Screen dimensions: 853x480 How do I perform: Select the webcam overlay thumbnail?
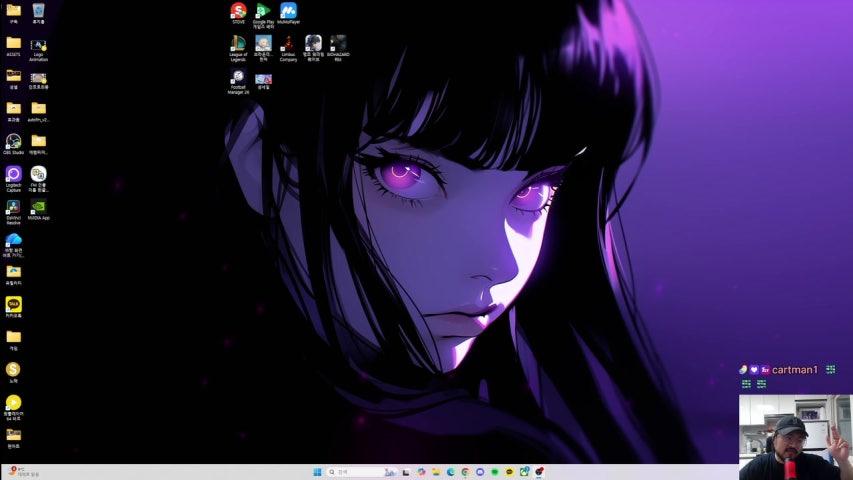(x=795, y=437)
